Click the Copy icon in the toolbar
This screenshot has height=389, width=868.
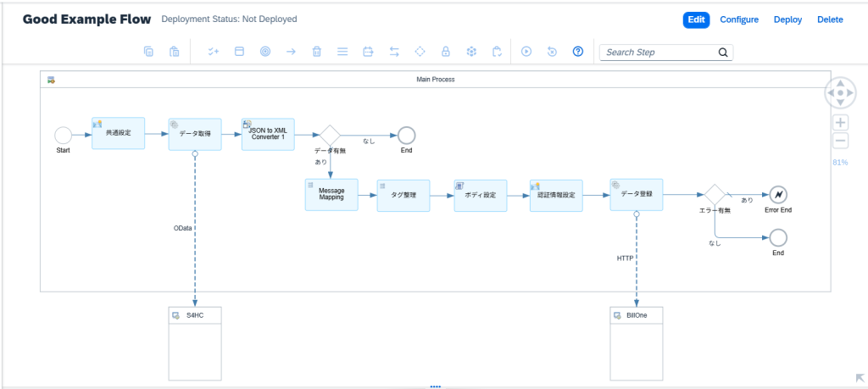[x=148, y=52]
